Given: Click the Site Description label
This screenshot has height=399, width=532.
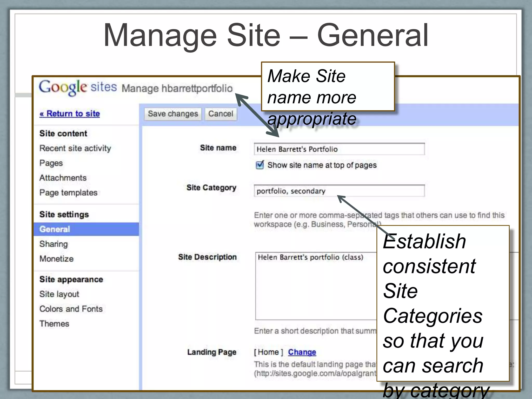Looking at the screenshot, I should coord(207,257).
